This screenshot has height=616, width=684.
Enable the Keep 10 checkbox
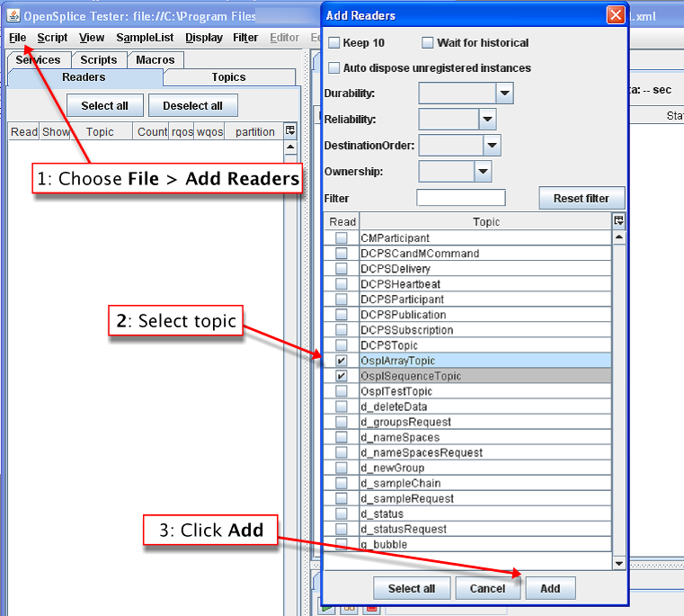334,43
